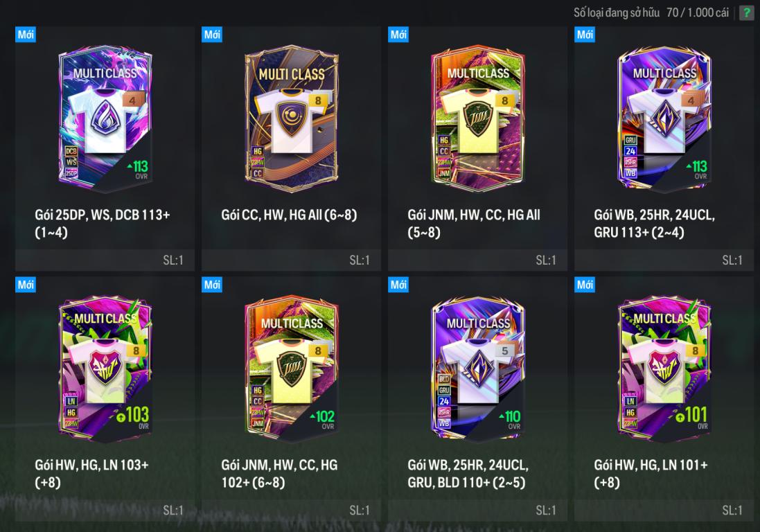The width and height of the screenshot is (760, 532).
Task: Select the Gói CC, HW, HG All (6~8) card
Action: [291, 149]
